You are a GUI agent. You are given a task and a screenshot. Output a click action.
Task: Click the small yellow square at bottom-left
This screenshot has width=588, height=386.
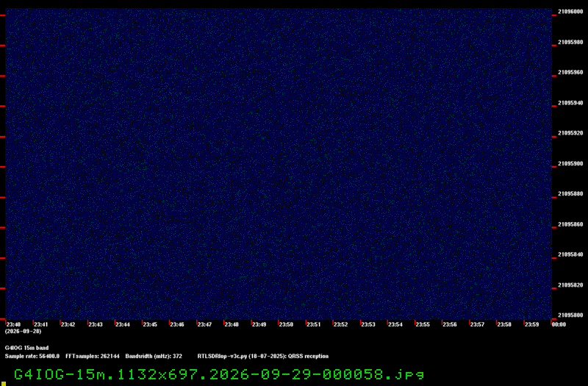pos(4,383)
